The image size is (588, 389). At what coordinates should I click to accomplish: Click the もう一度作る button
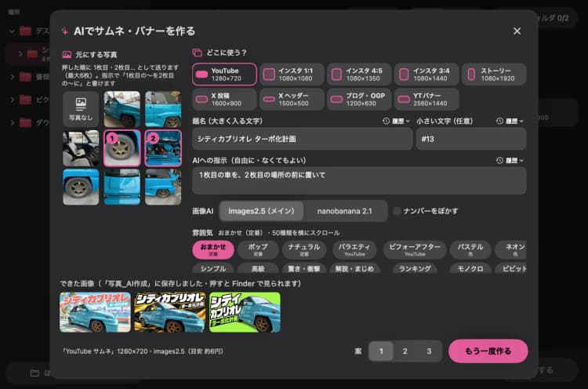coord(488,351)
